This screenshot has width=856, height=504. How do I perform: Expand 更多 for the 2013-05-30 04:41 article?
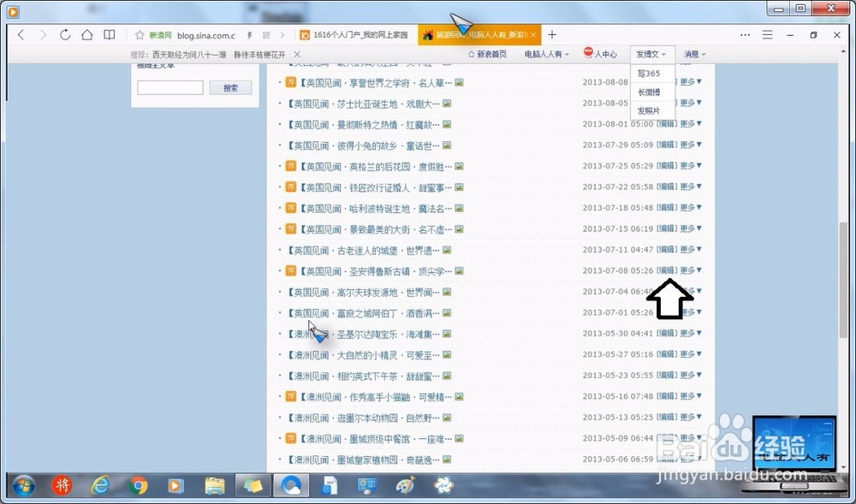pos(691,333)
